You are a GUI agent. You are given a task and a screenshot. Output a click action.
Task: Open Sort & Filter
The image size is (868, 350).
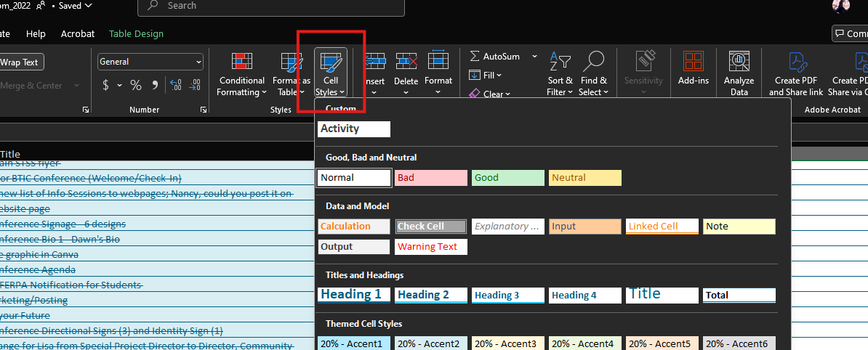560,74
